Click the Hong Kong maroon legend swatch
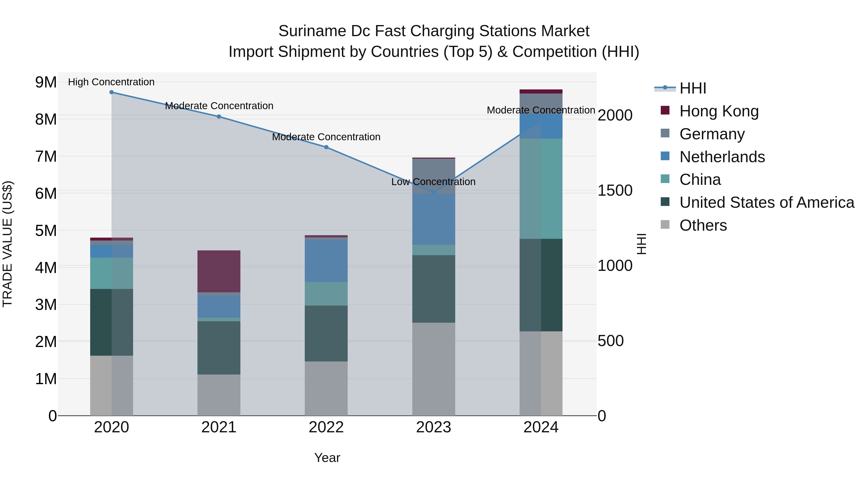The height and width of the screenshot is (488, 868). (665, 110)
